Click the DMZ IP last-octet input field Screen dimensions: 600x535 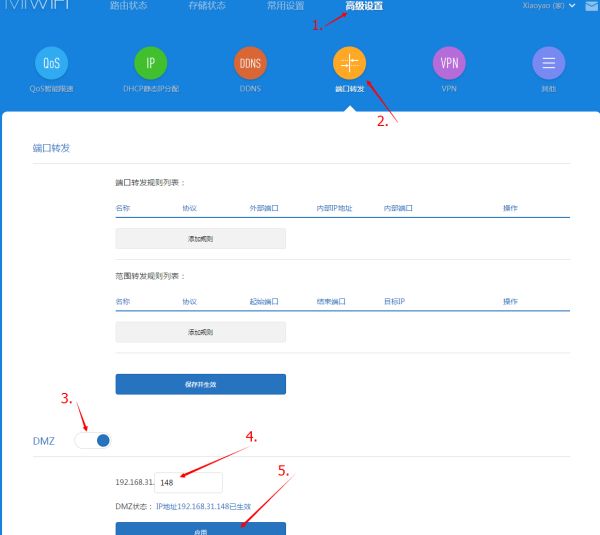[188, 483]
